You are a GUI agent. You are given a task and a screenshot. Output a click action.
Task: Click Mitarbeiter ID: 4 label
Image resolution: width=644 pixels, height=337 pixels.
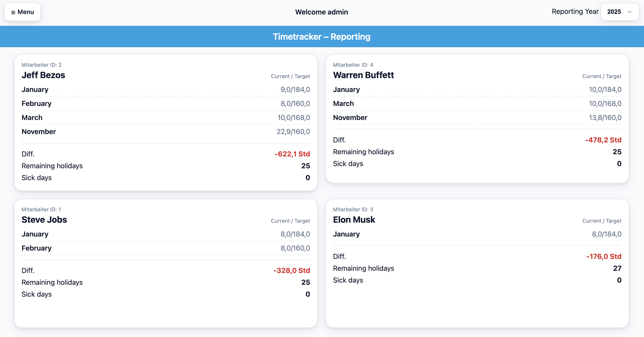[353, 65]
